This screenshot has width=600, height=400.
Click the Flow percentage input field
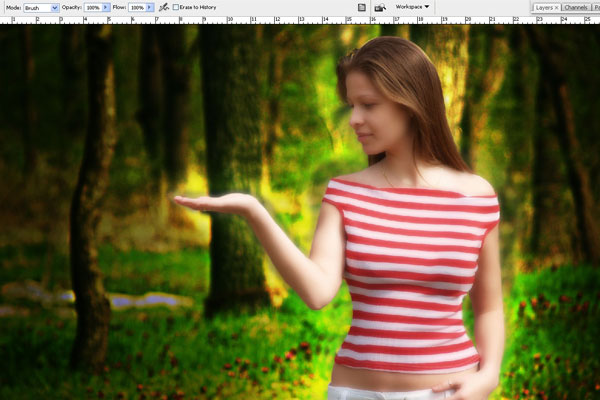(x=136, y=7)
